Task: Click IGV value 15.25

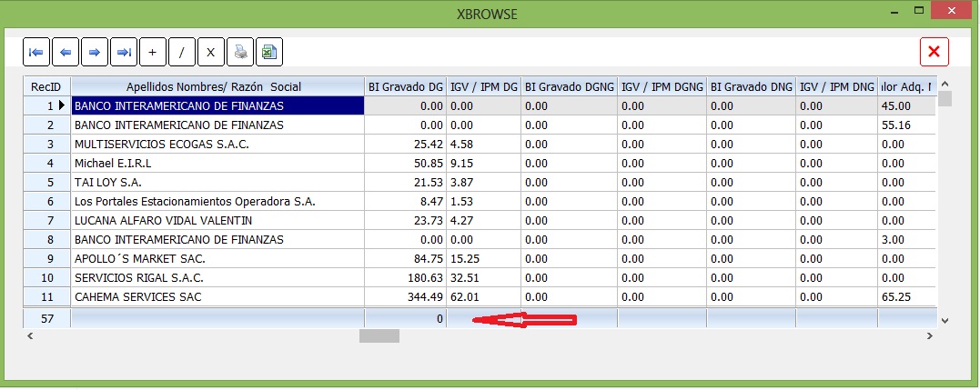Action: pos(464,258)
